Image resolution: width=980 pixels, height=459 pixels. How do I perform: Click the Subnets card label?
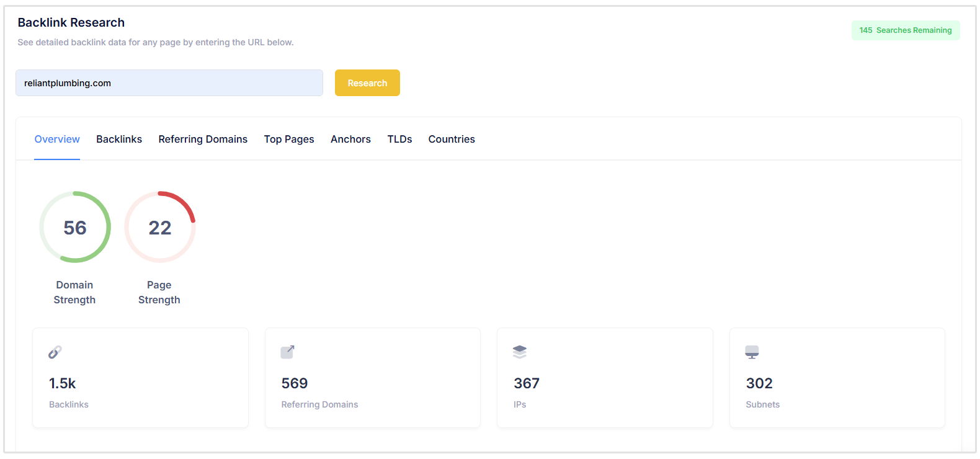pyautogui.click(x=763, y=404)
